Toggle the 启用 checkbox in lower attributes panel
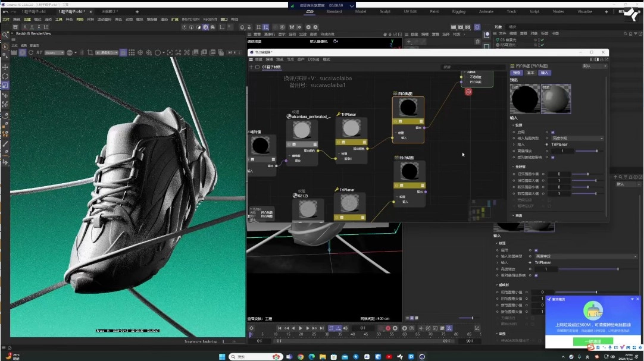Image resolution: width=644 pixels, height=361 pixels. (536, 250)
